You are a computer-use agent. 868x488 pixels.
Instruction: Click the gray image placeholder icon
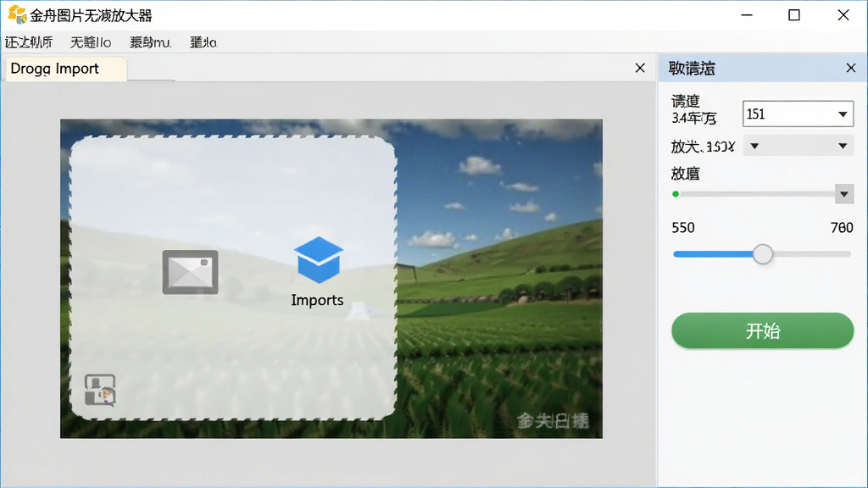coord(190,272)
